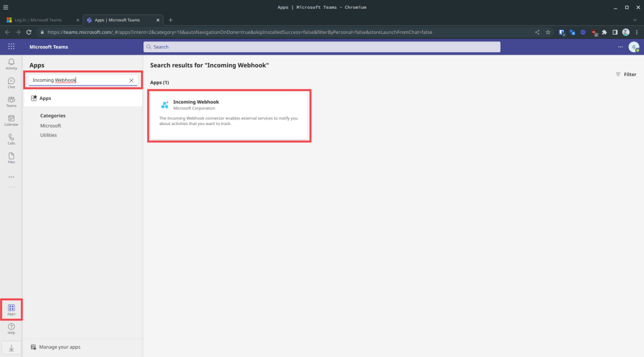644x357 pixels.
Task: Open the Calendar sidebar icon
Action: click(x=11, y=120)
